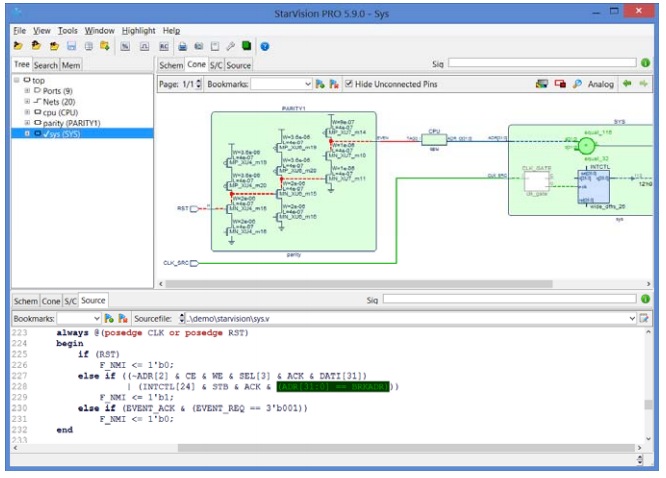Switch to upper S/C tab
Image resolution: width=666 pixels, height=478 pixels.
(x=216, y=65)
